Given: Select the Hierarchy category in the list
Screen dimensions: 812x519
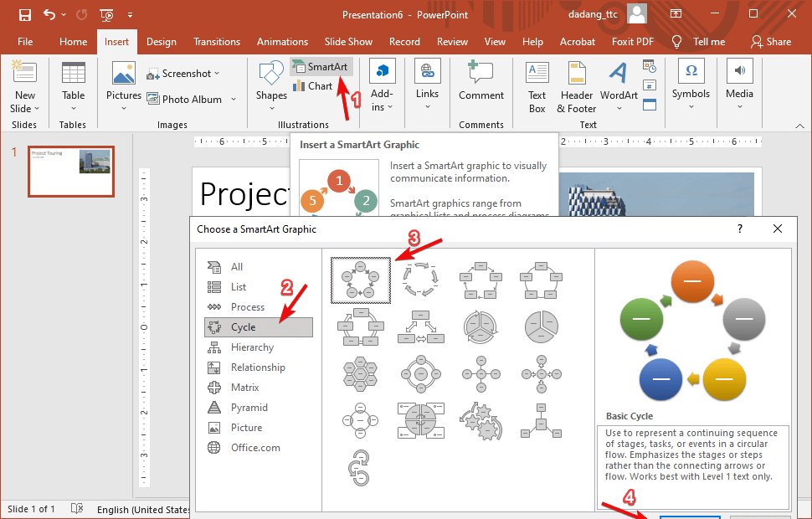Looking at the screenshot, I should 252,347.
